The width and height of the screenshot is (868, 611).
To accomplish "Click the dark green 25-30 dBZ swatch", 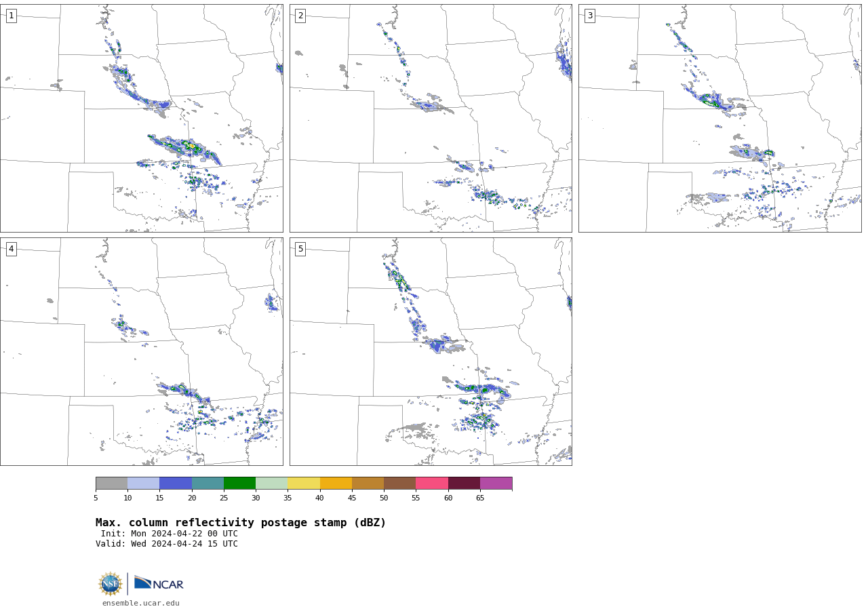I will (239, 484).
